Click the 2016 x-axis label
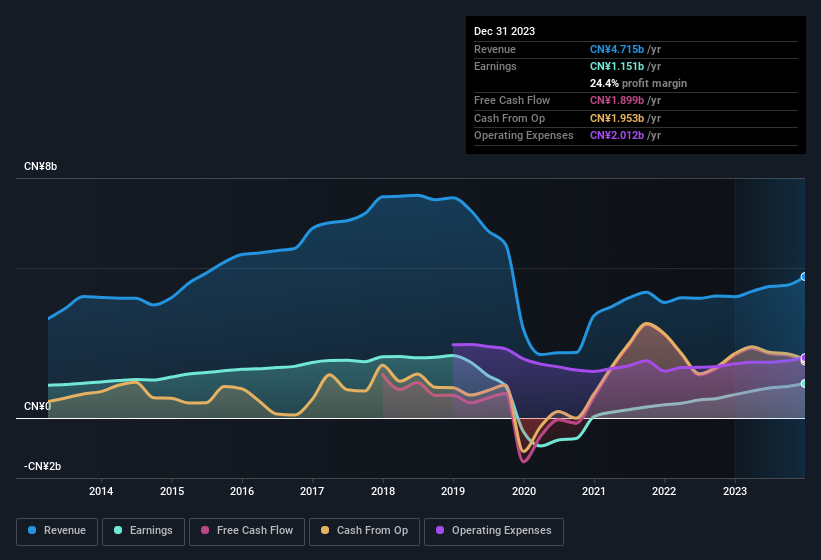The height and width of the screenshot is (560, 821). tap(242, 491)
